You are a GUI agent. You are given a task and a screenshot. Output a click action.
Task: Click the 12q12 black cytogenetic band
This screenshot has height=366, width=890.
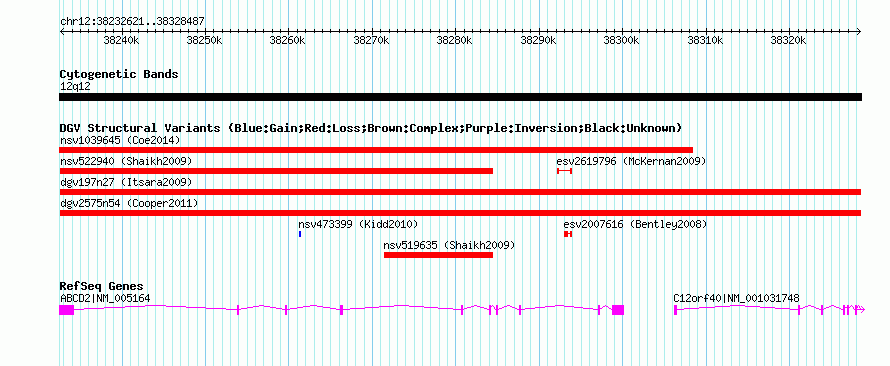(460, 97)
